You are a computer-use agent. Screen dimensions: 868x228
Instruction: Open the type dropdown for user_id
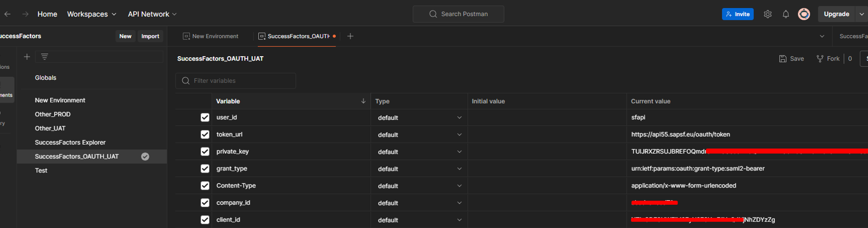(x=419, y=118)
